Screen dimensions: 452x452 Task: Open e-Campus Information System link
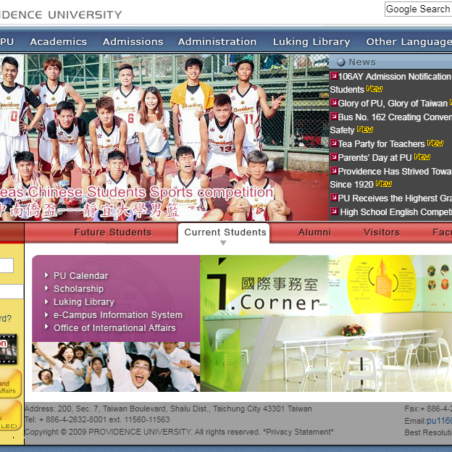coord(118,315)
